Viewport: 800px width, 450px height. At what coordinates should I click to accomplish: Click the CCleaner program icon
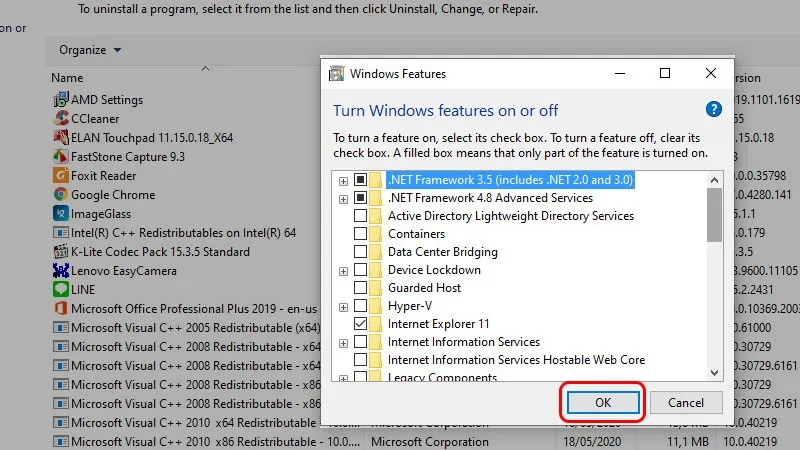pyautogui.click(x=60, y=118)
